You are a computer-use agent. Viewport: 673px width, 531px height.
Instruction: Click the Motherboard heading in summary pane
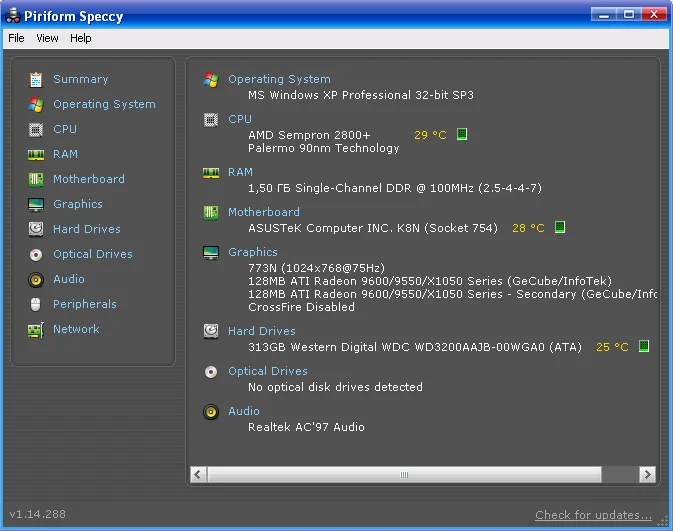coord(264,212)
